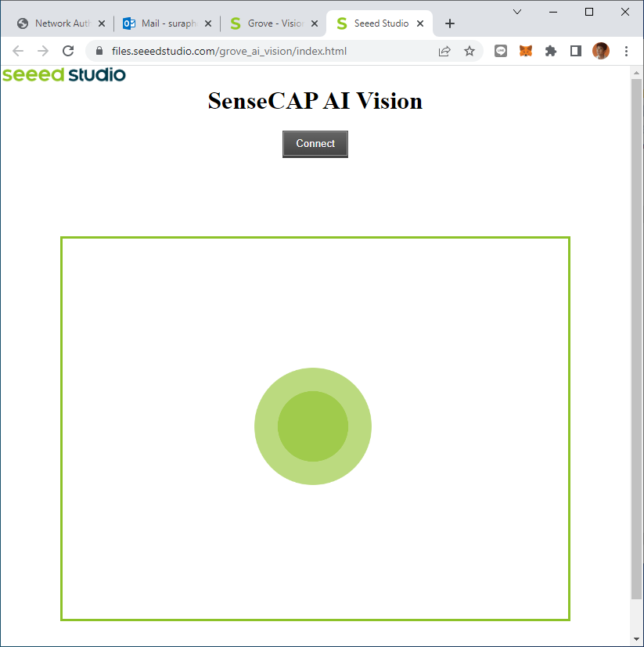Click the page scrollbar down arrow
The width and height of the screenshot is (644, 647).
636,640
